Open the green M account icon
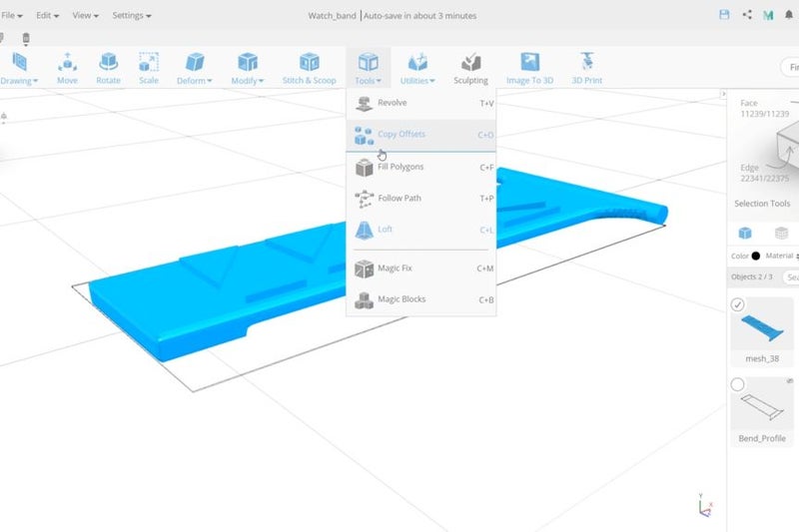Viewport: 799px width, 532px height. click(x=768, y=15)
